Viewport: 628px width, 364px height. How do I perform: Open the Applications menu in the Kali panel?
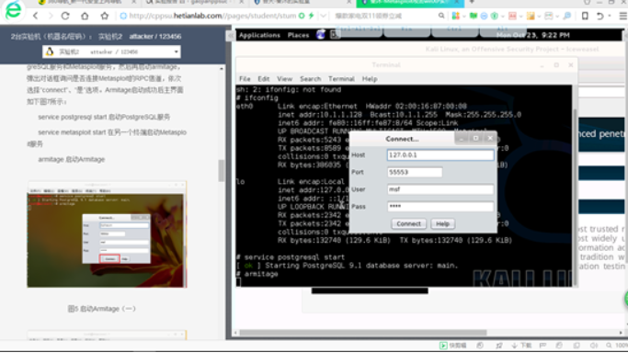pos(259,35)
